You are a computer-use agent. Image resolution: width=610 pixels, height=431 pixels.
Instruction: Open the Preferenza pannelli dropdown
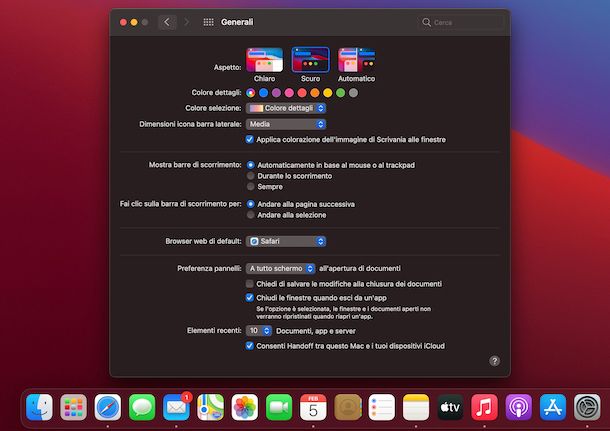click(280, 268)
